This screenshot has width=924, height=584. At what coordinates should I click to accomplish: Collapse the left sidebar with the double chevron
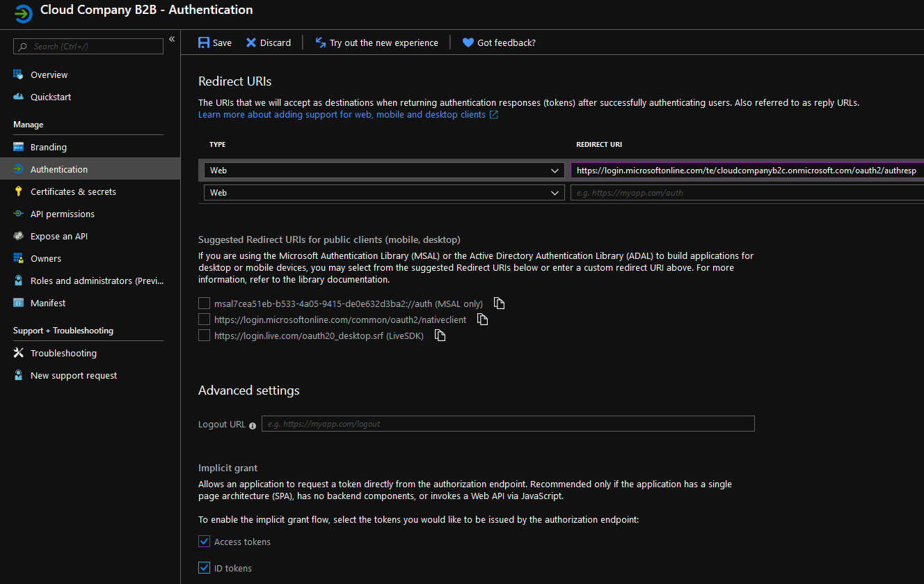[172, 39]
